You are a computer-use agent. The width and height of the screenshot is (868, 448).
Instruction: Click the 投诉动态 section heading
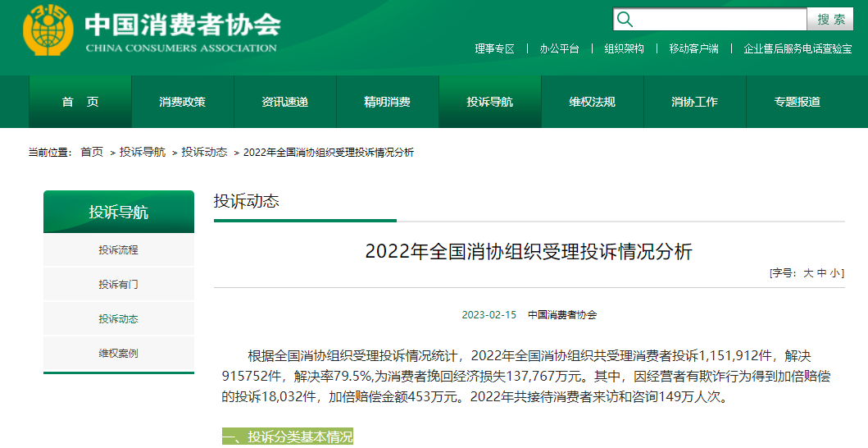(247, 201)
